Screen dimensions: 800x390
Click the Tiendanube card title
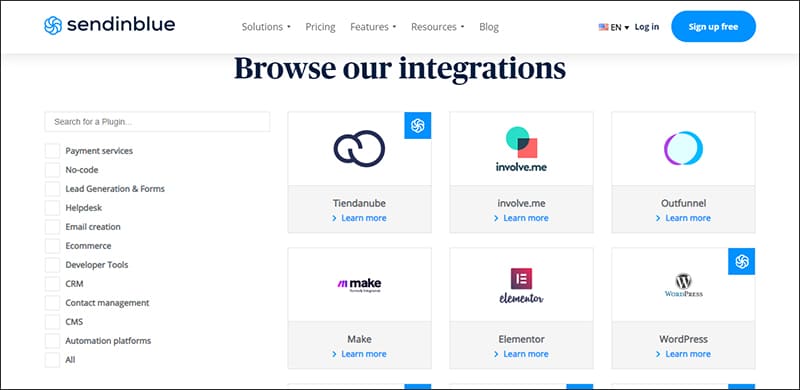click(359, 203)
